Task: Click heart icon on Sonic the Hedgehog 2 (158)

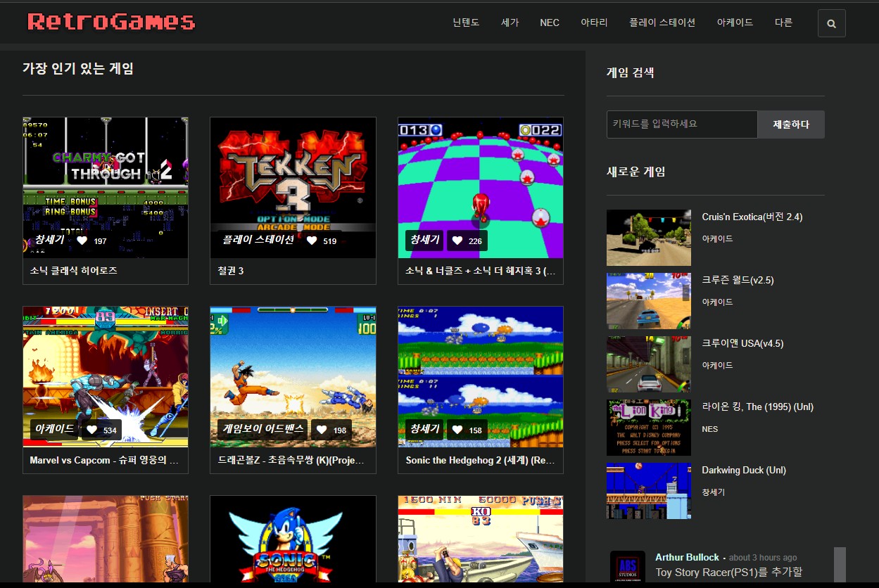Action: pos(457,430)
